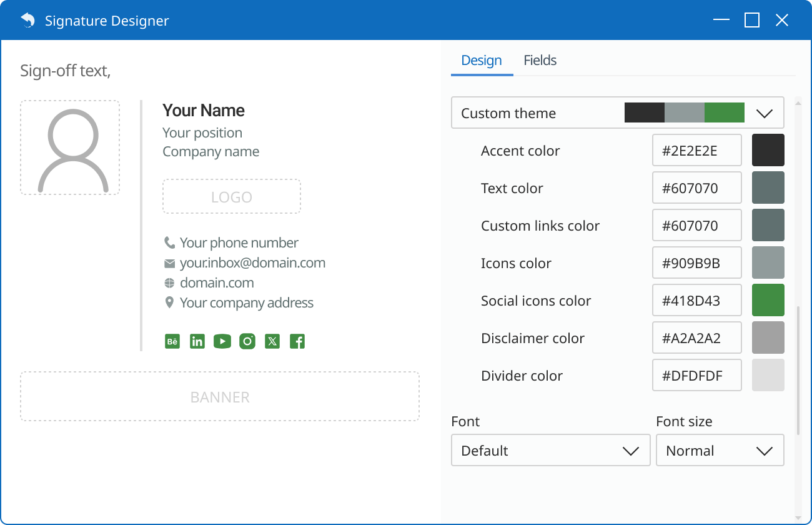812x525 pixels.
Task: Click the profile photo placeholder
Action: (x=69, y=147)
